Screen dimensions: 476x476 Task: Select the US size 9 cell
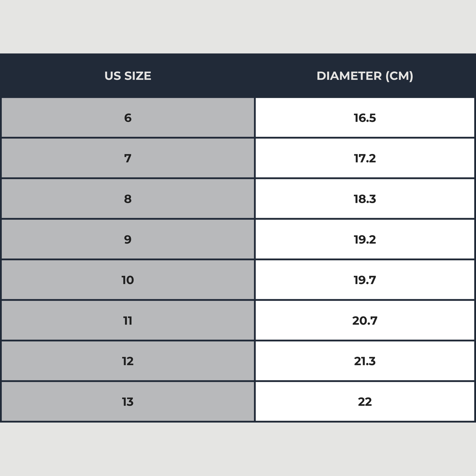pos(128,239)
